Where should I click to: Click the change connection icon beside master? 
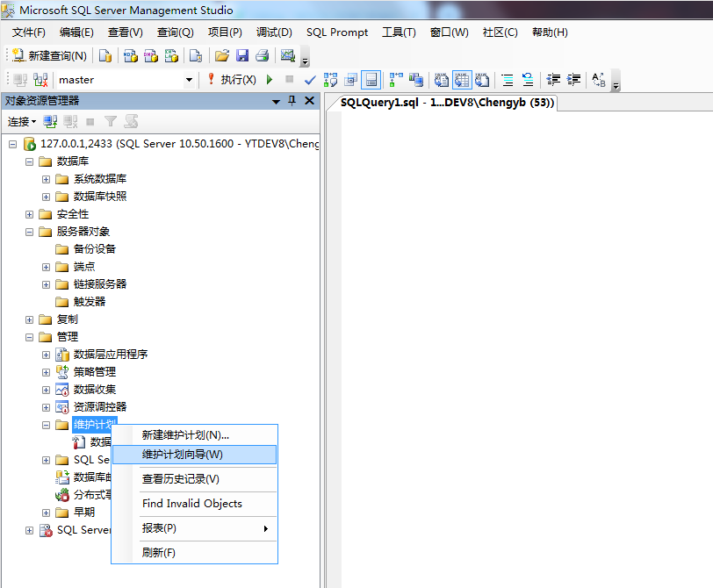[x=40, y=80]
